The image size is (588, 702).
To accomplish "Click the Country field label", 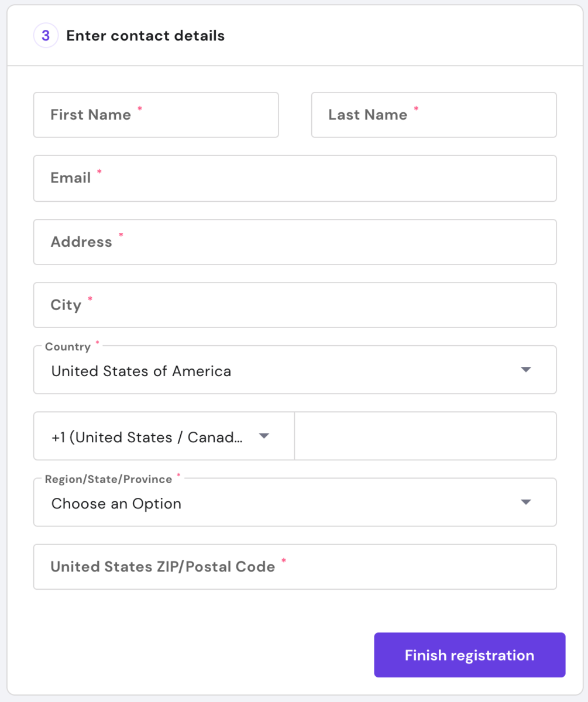I will point(68,347).
